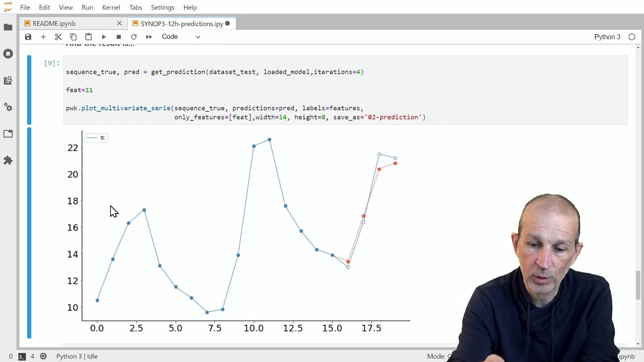
Task: Open the Tabs menu
Action: (135, 7)
